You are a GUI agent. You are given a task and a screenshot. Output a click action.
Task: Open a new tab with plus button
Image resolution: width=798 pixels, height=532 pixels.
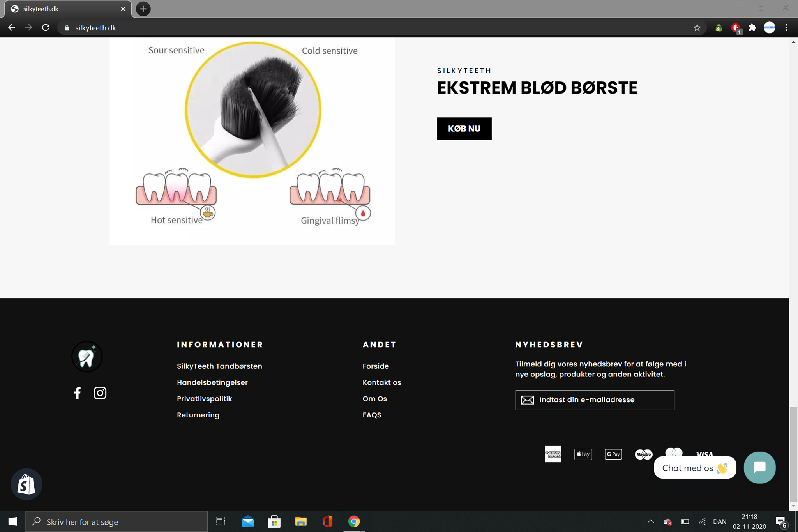143,9
